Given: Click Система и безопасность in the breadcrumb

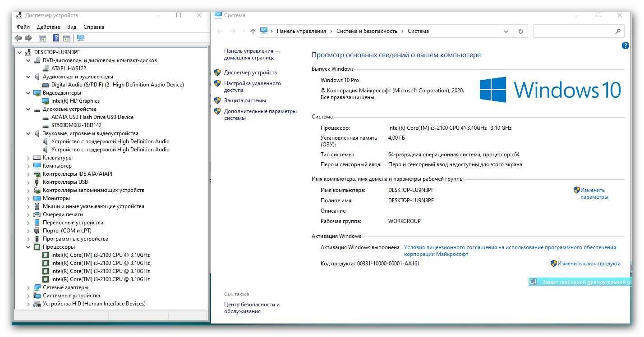Looking at the screenshot, I should coord(367,31).
